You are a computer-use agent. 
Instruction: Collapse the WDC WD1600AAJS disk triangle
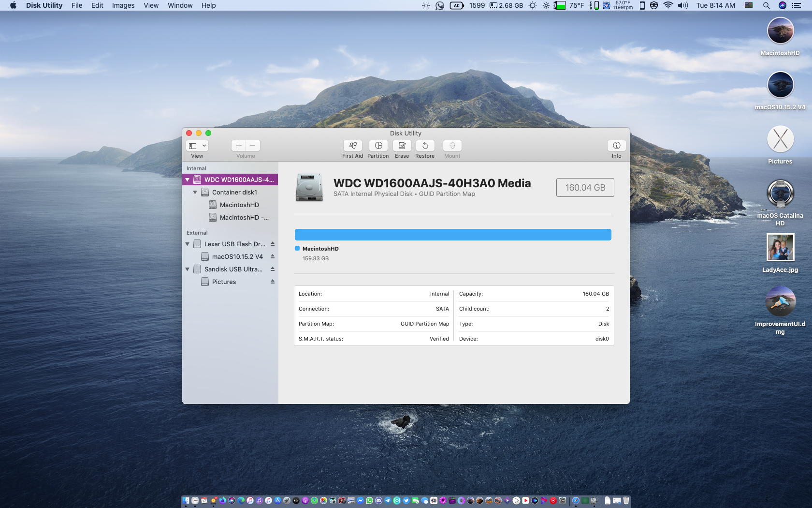click(188, 179)
